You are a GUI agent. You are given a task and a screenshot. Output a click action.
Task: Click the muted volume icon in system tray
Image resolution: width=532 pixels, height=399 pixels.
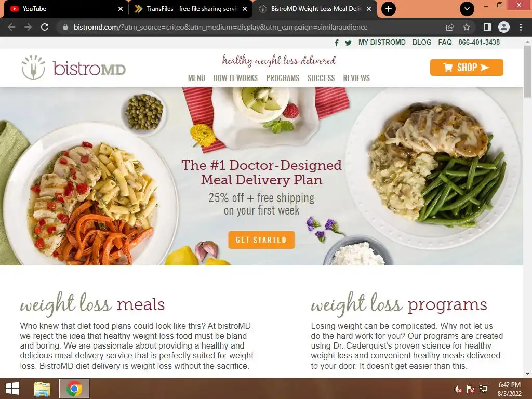coord(458,389)
